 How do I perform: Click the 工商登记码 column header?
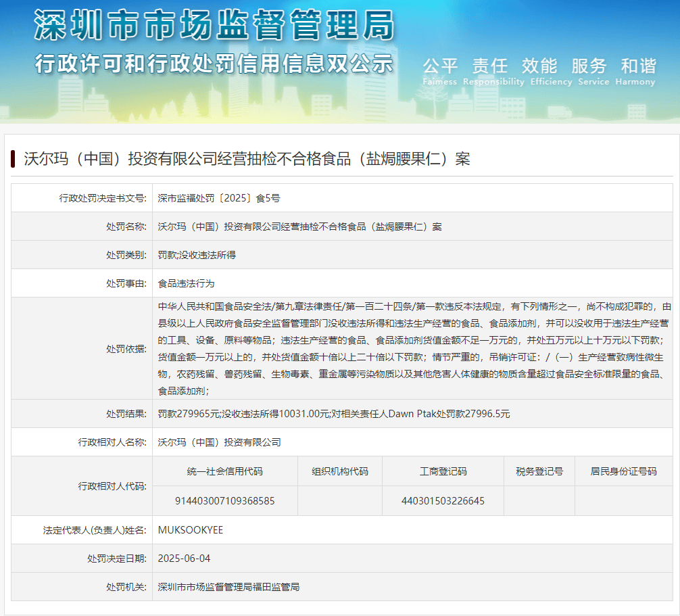[443, 471]
